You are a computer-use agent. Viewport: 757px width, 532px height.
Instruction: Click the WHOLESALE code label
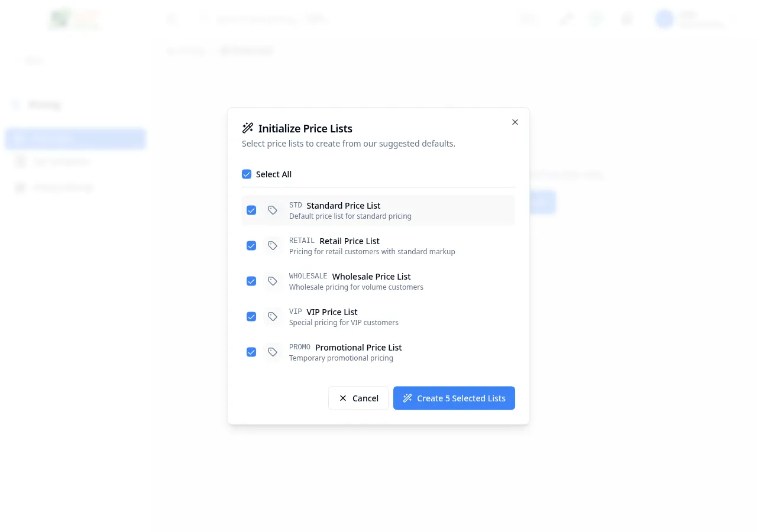(308, 276)
